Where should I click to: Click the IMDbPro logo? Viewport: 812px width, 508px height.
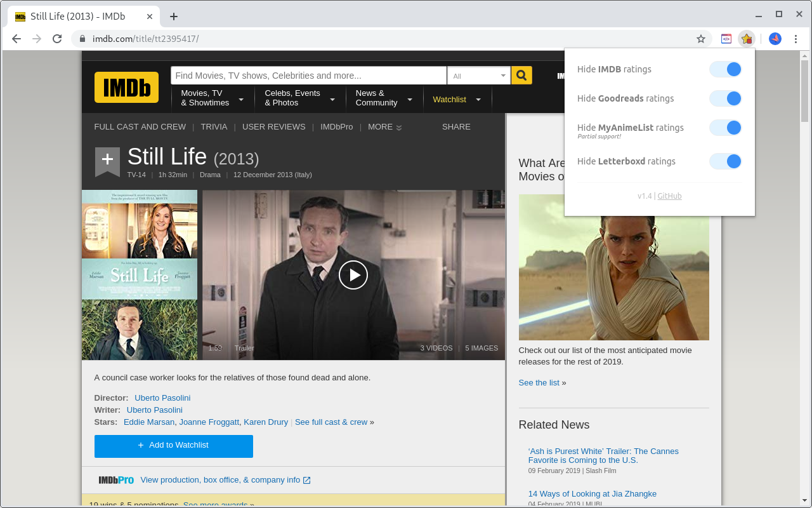(x=115, y=480)
